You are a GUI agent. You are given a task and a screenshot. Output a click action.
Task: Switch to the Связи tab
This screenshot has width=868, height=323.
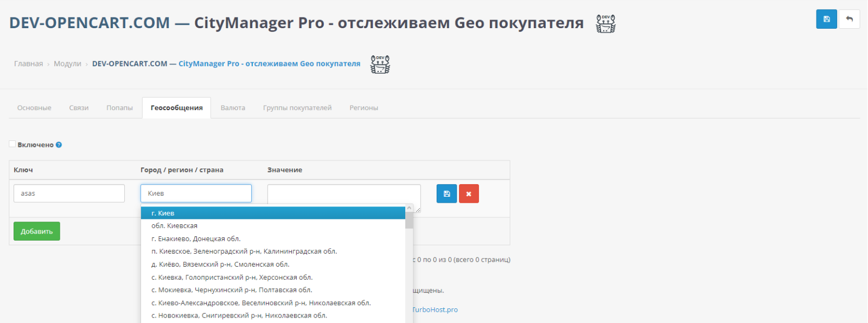[79, 108]
